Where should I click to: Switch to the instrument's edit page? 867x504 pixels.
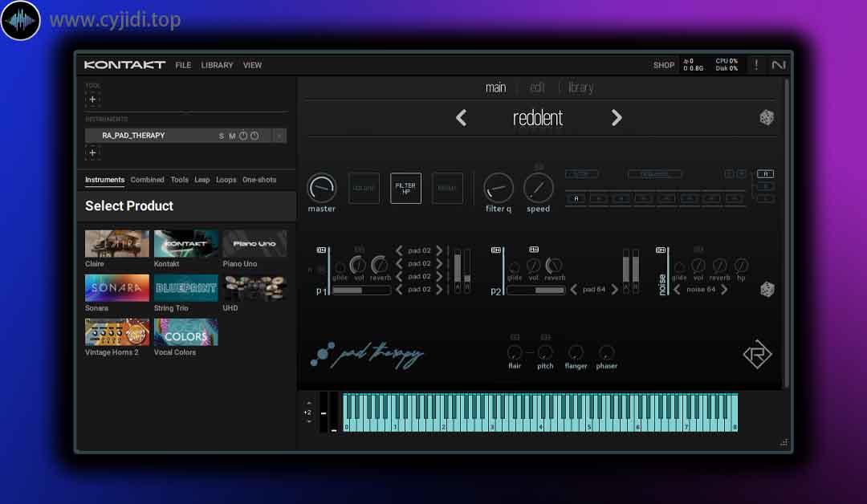point(537,87)
